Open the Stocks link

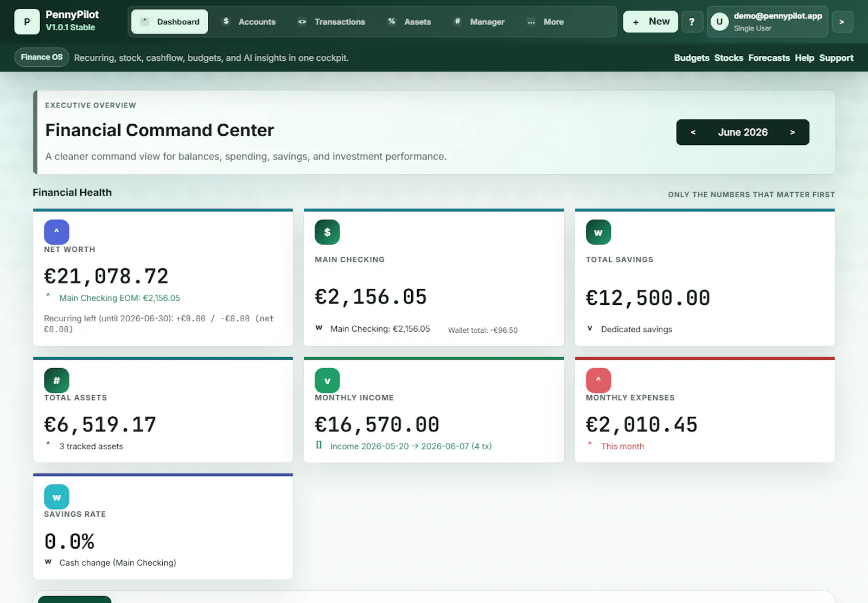point(729,58)
